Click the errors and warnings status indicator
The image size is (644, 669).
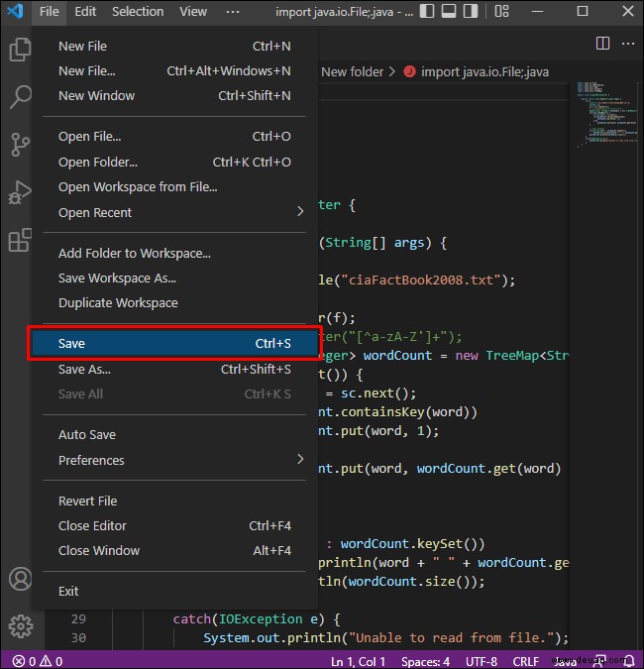[38, 661]
